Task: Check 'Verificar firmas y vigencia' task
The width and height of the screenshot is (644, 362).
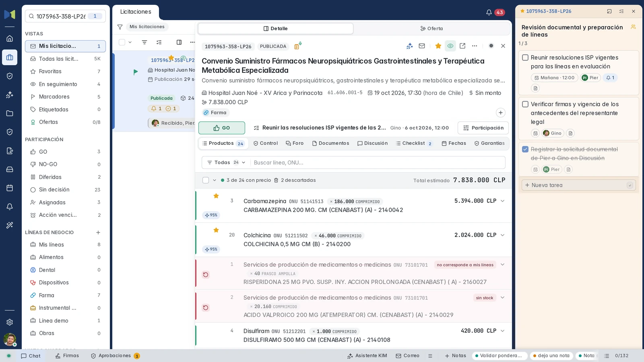Action: point(525,104)
